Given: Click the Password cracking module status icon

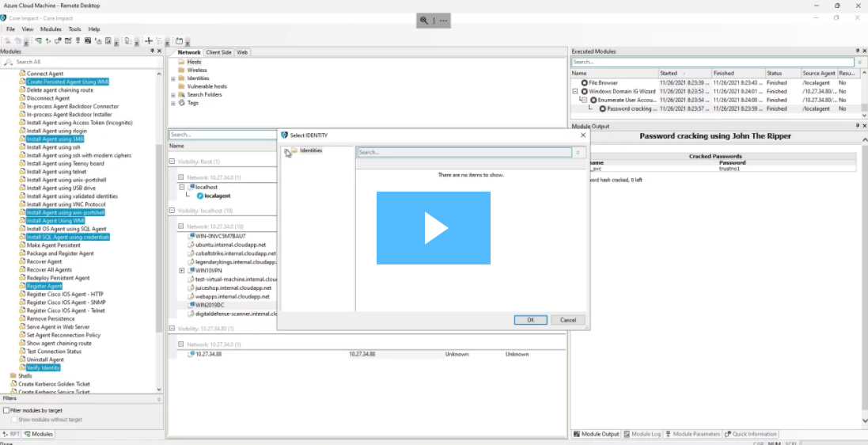Looking at the screenshot, I should pos(602,108).
